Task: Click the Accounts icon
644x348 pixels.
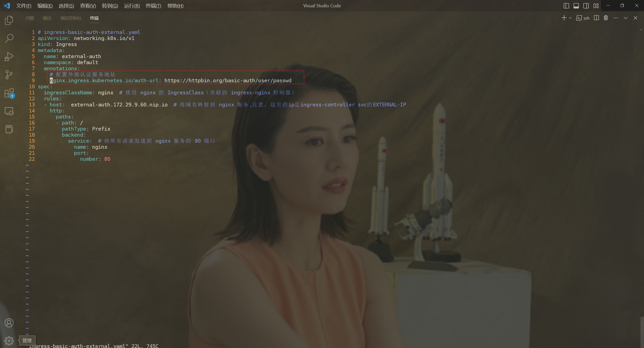Action: [x=9, y=323]
